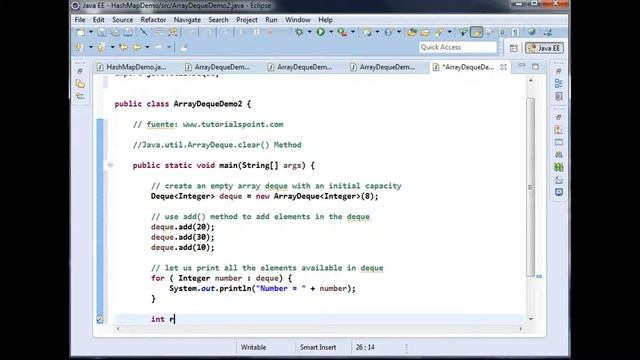Open the Source menu
The image size is (640, 360).
coord(122,20)
